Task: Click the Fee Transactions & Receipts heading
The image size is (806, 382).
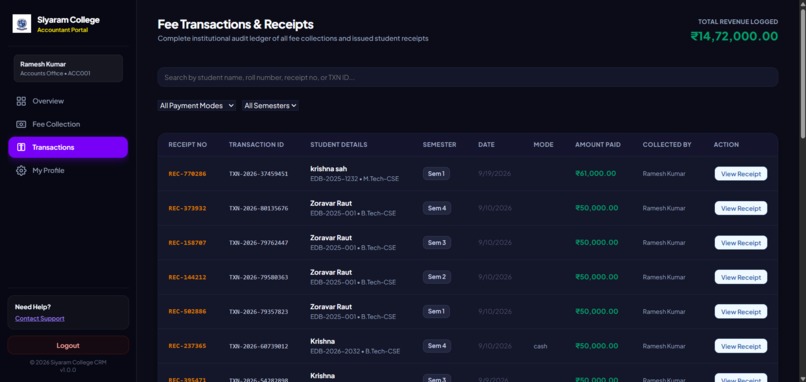Action: [x=235, y=24]
